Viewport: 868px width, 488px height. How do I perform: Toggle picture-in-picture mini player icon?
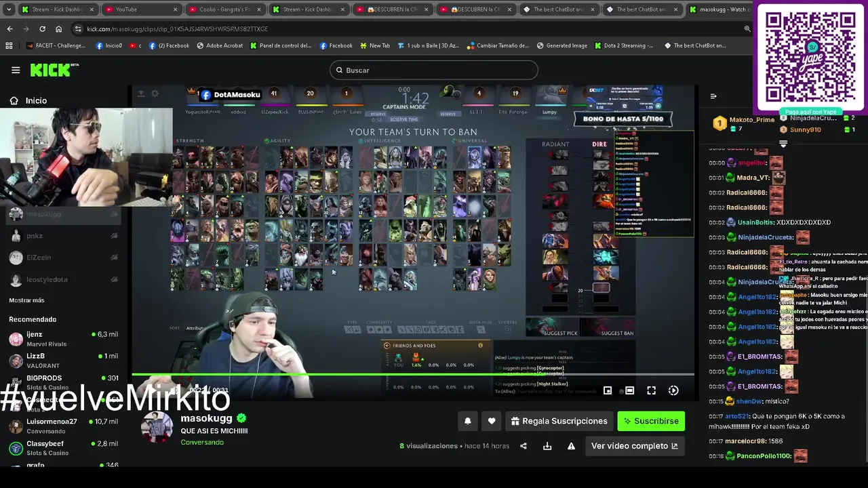608,390
